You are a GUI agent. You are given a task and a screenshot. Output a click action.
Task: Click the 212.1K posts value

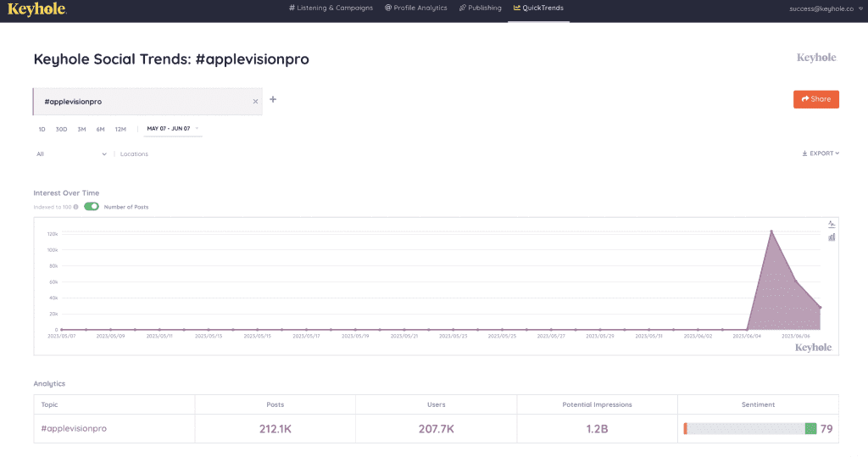[x=275, y=429]
